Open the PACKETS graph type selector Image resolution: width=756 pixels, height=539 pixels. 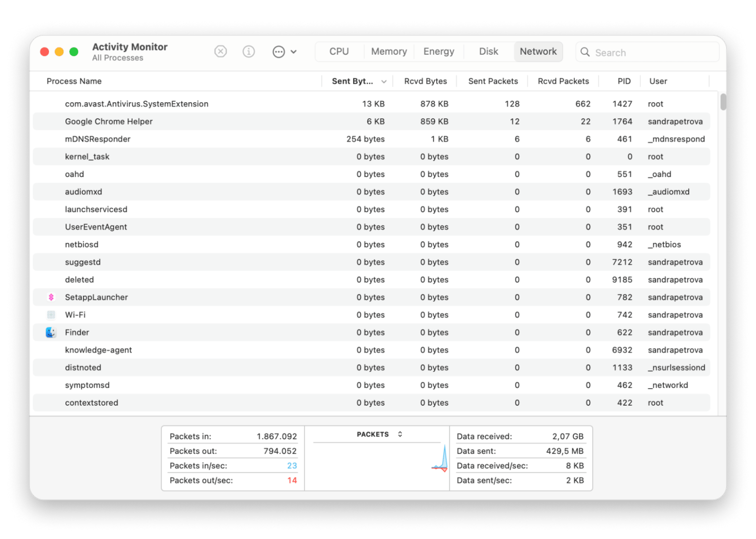[x=379, y=434]
